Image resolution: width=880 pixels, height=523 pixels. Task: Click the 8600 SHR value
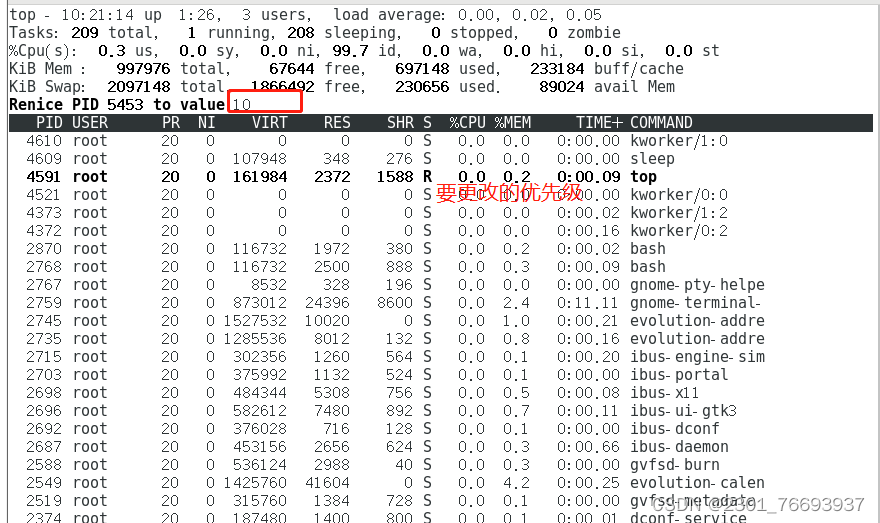click(x=395, y=302)
